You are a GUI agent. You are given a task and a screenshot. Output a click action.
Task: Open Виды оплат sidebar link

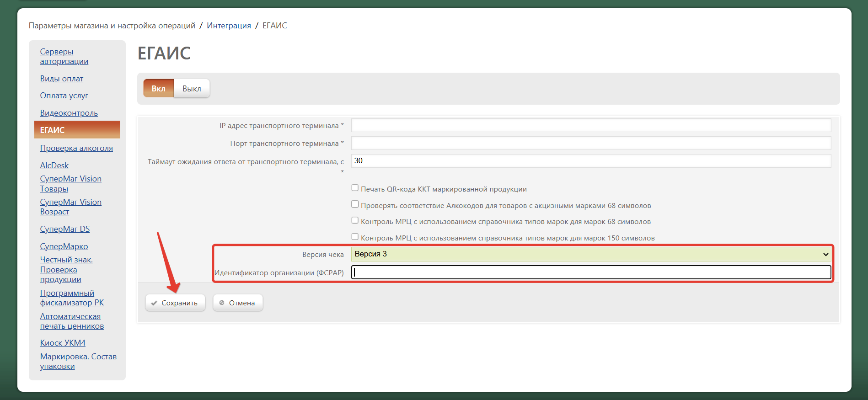click(x=62, y=79)
